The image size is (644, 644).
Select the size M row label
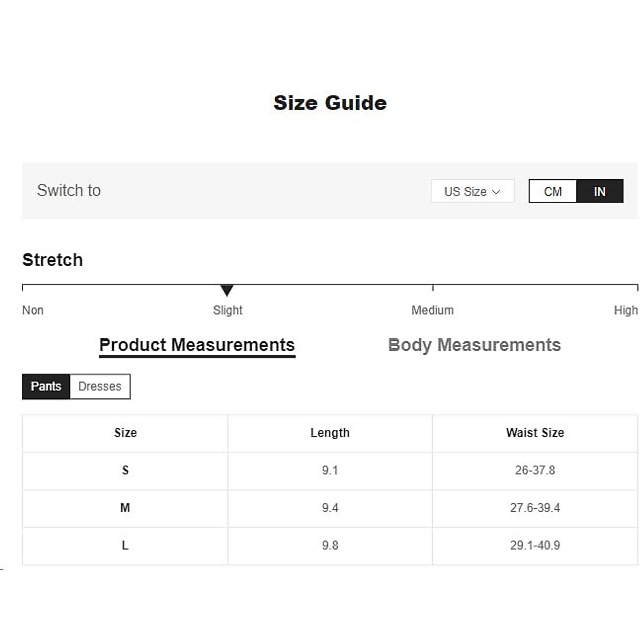125,508
